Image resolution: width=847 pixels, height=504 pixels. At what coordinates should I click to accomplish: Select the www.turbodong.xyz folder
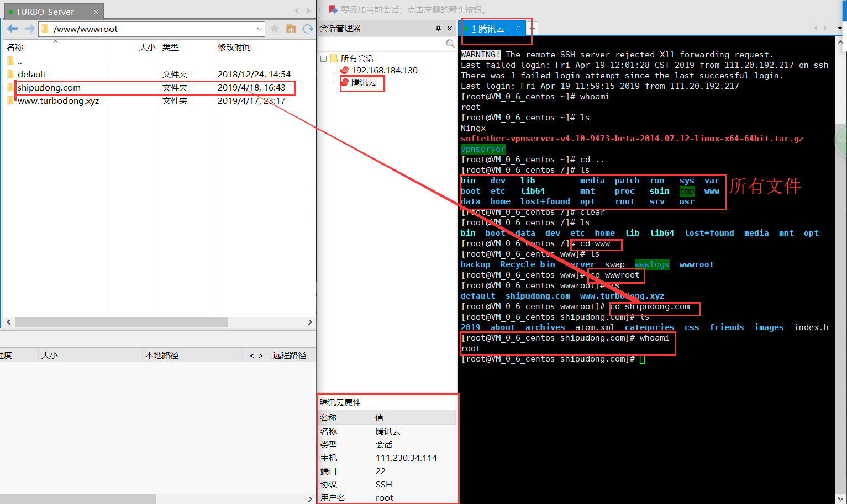[58, 100]
